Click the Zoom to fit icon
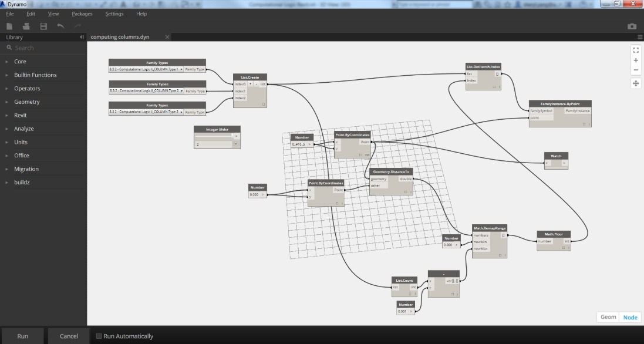644x344 pixels. tap(636, 50)
